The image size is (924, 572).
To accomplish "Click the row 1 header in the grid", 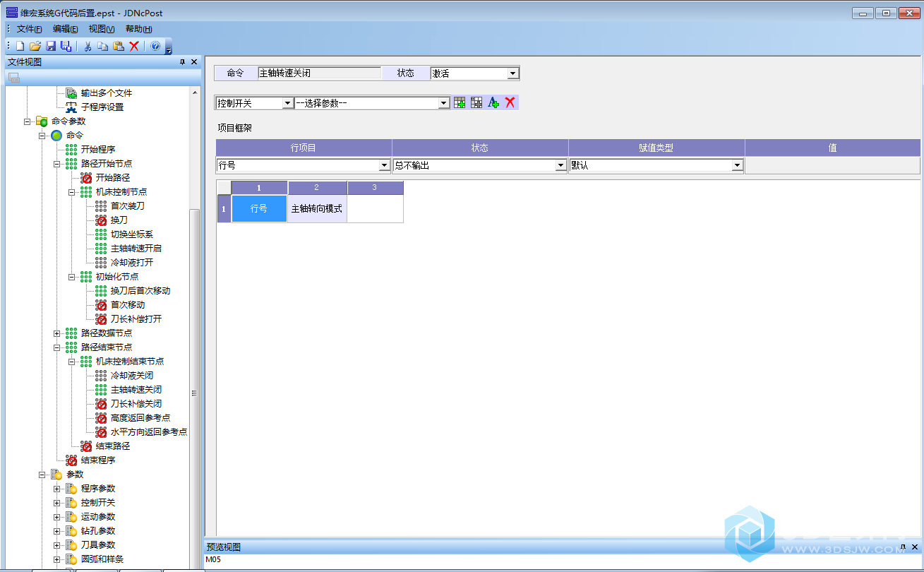I will pyautogui.click(x=224, y=209).
